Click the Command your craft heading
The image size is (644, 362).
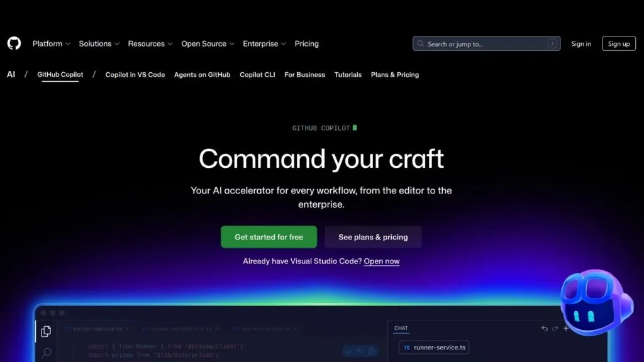tap(321, 158)
